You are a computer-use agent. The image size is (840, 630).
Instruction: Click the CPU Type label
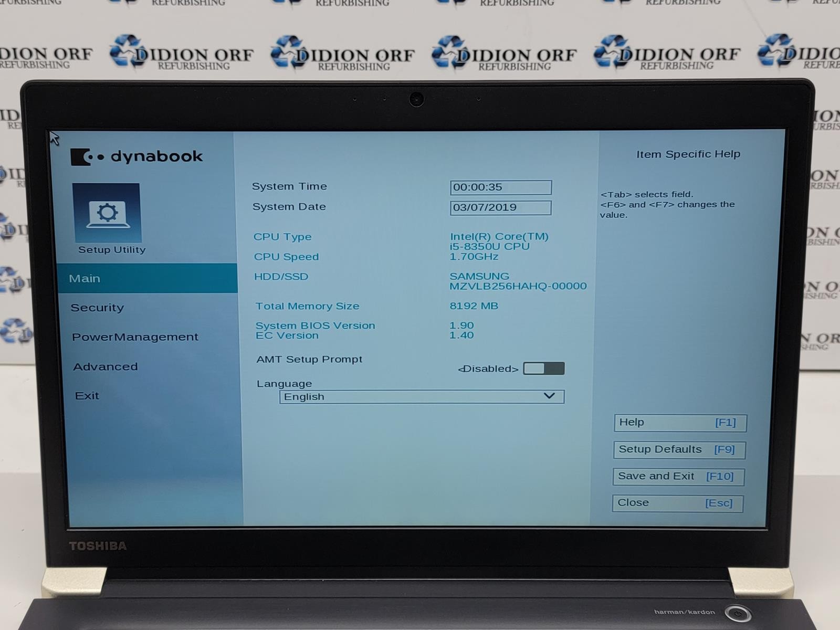282,237
